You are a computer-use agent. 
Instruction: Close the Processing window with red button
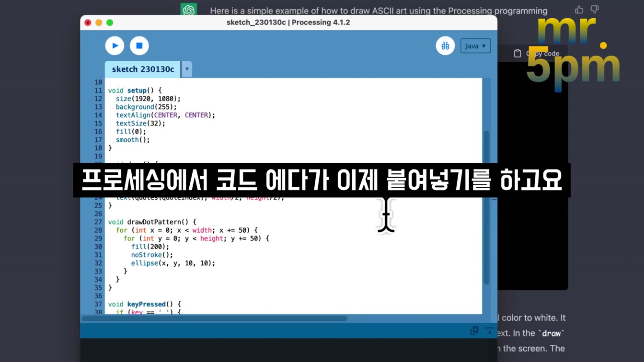pyautogui.click(x=88, y=23)
